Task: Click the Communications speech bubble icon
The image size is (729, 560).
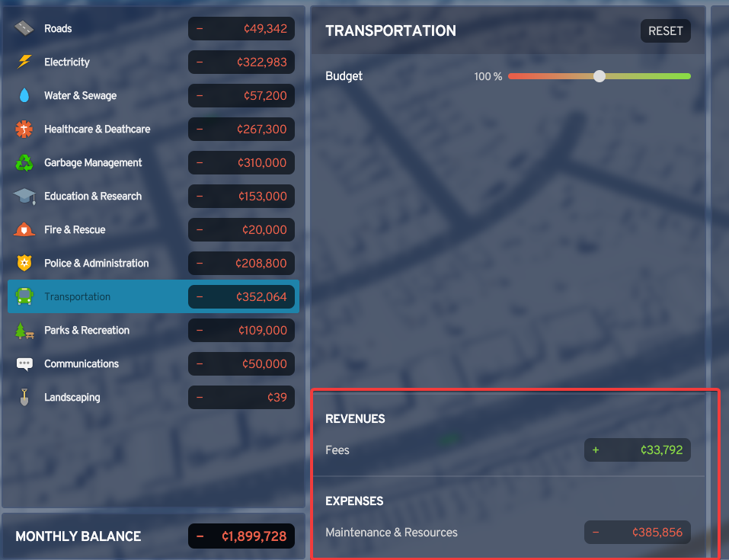Action: 24,364
